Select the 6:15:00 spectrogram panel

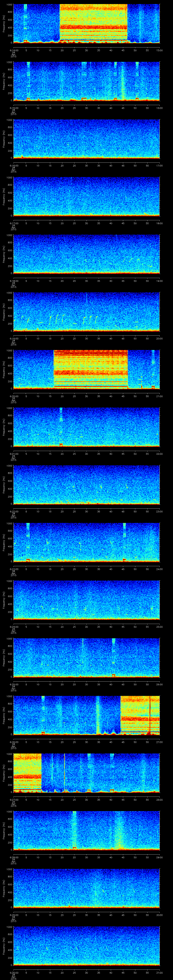click(x=86, y=81)
